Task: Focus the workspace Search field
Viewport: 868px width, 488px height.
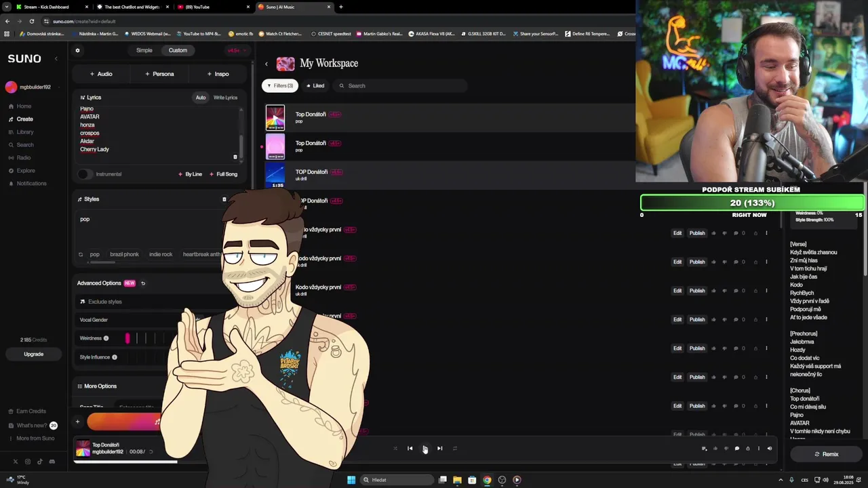Action: (399, 85)
